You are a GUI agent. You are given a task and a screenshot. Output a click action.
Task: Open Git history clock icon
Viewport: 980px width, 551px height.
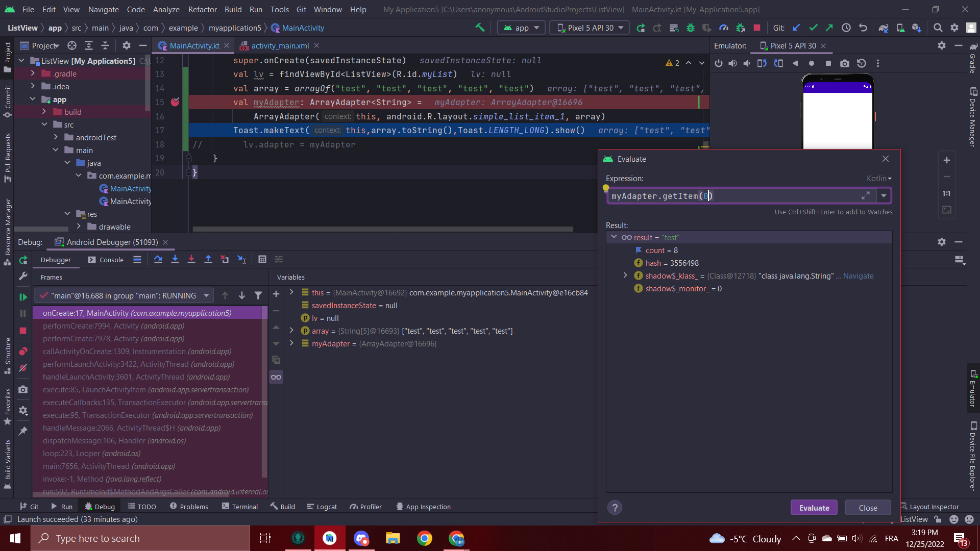coord(846,28)
